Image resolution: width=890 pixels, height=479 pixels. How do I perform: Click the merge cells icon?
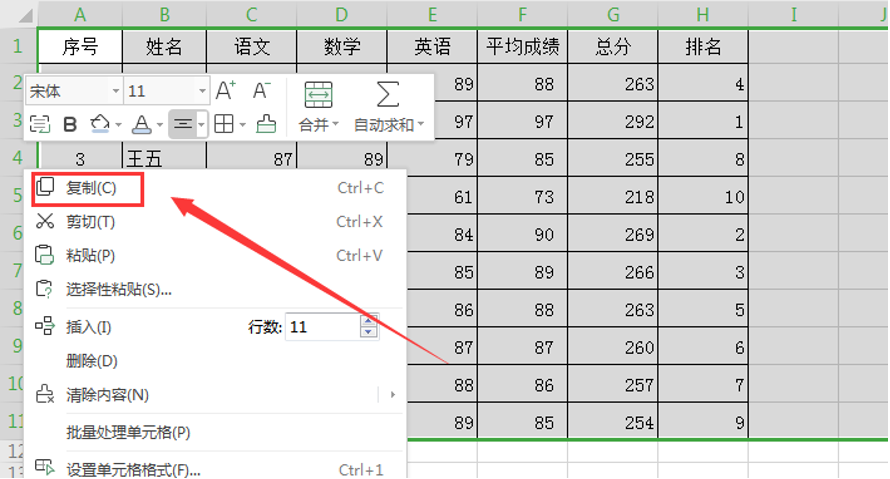tap(318, 95)
